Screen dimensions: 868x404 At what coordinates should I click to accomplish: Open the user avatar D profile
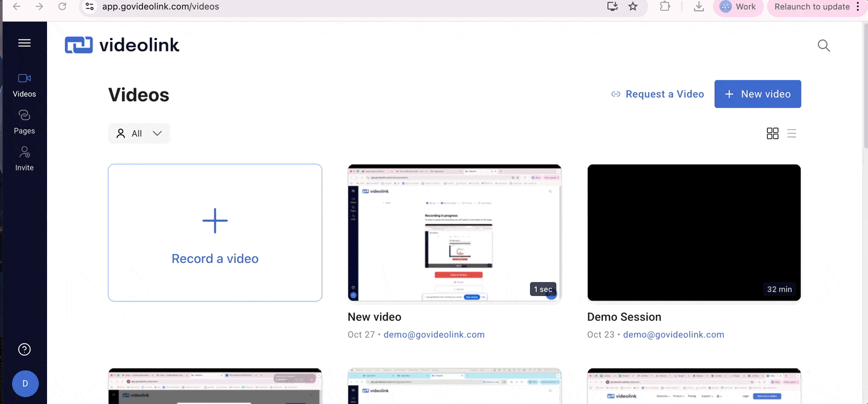tap(25, 384)
